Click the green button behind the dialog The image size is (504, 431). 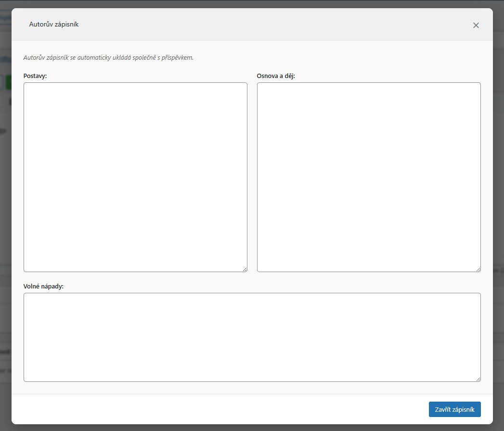pyautogui.click(x=9, y=82)
